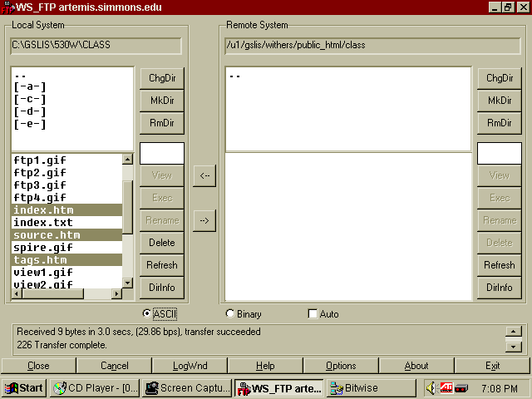Screen dimensions: 532x399
Task: Click the upload right-arrow transfer button
Action: [204, 220]
